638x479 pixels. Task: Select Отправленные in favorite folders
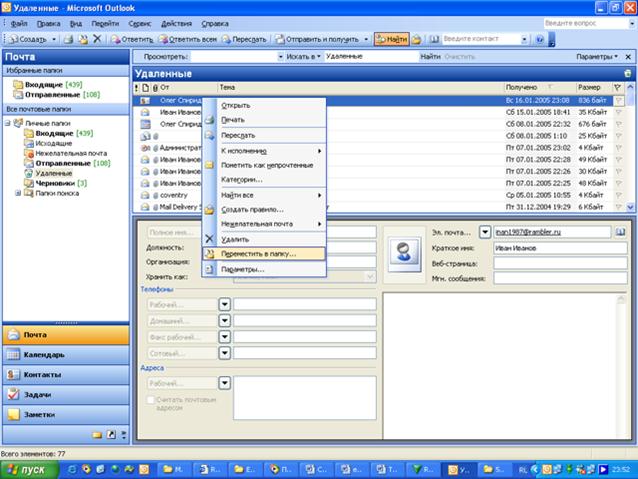tap(57, 95)
